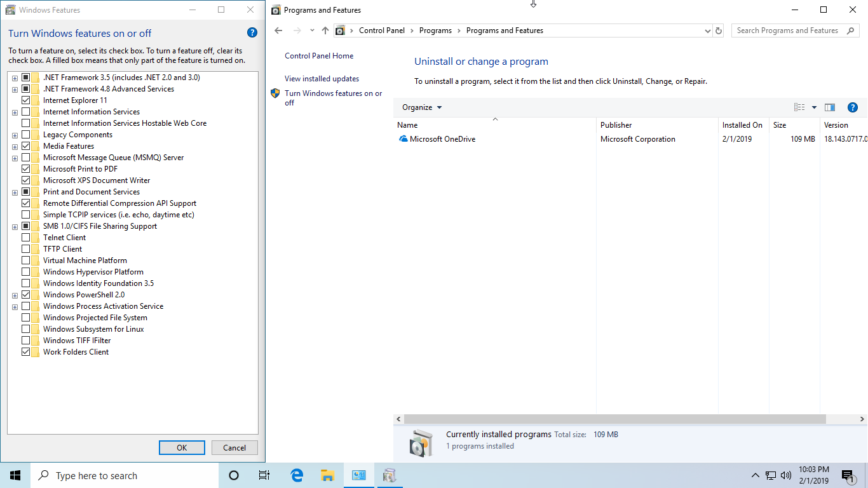
Task: Expand Legacy Components node
Action: coord(15,135)
